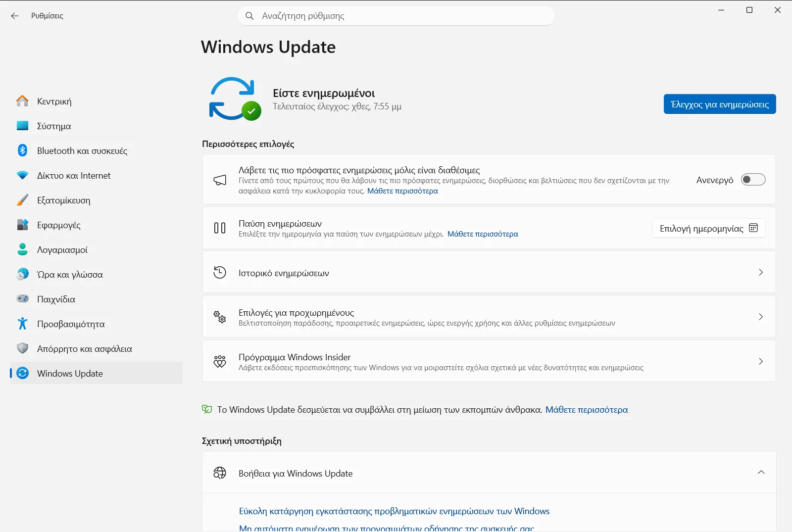Screen dimensions: 792x532
Task: Select Εξατομίκευση category
Action: coord(96,200)
